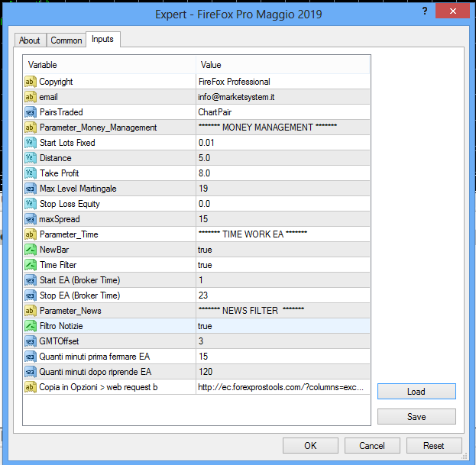Select the Copia in Opzioni variable name
Viewport: 476px width, 465px height.
99,387
